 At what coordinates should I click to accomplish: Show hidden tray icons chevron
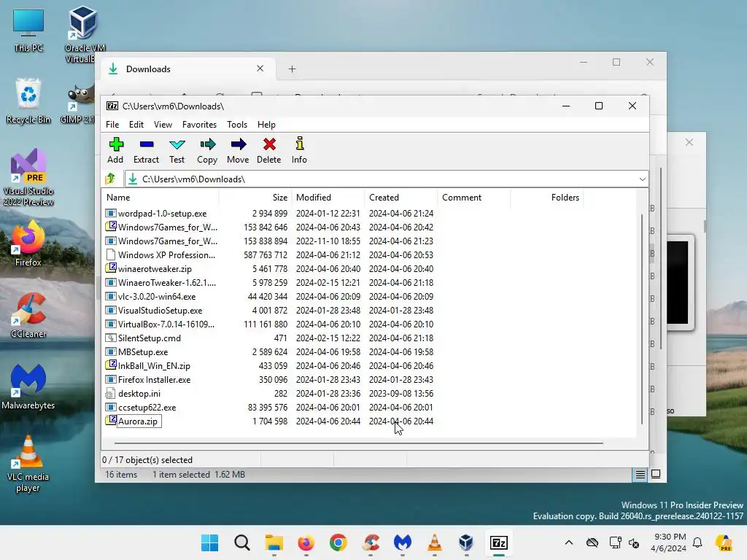tap(569, 542)
